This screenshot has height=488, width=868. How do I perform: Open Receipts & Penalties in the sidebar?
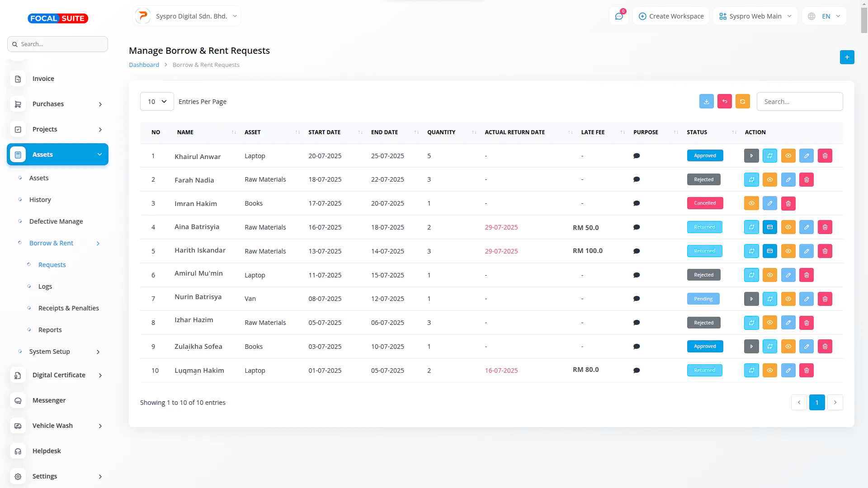(68, 308)
